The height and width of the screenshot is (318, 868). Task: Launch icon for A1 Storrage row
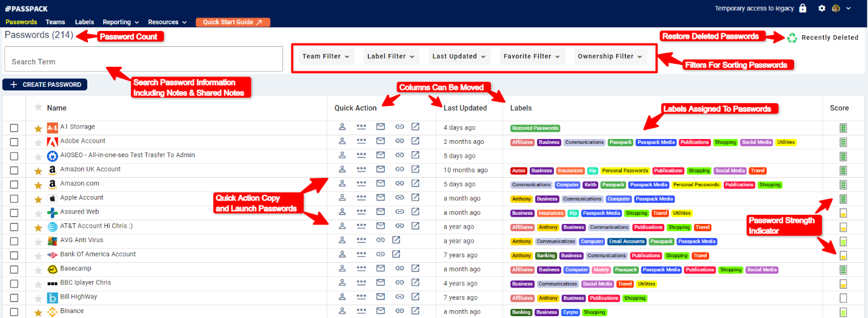[415, 127]
